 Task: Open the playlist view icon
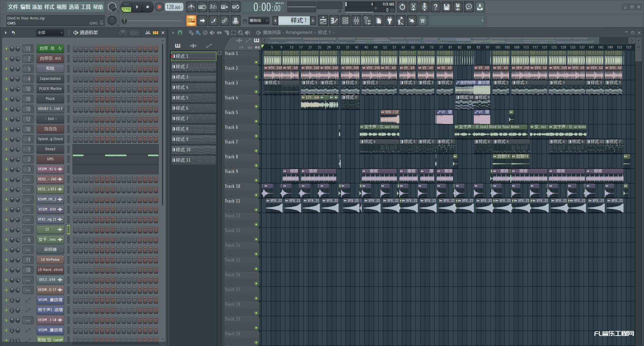coord(323,21)
